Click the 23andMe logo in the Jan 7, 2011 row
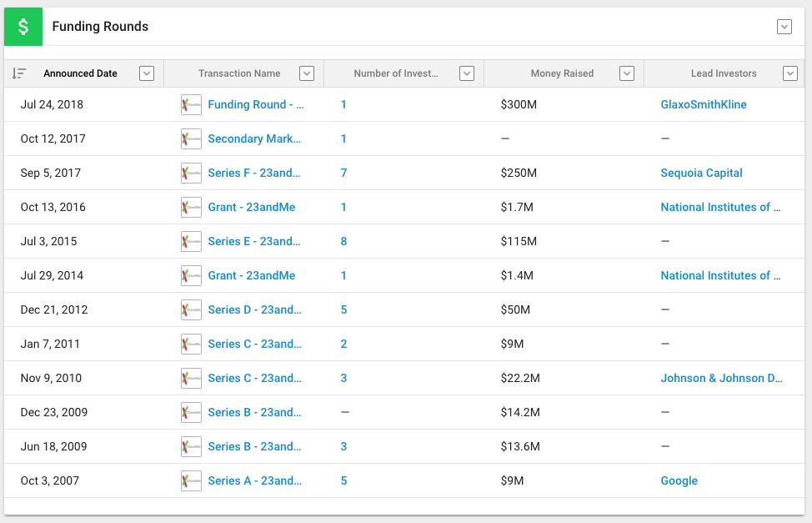Image resolution: width=812 pixels, height=523 pixels. [x=191, y=344]
